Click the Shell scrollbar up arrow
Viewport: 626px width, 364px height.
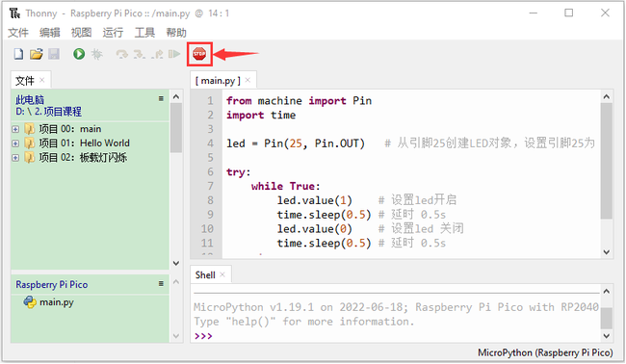point(606,292)
